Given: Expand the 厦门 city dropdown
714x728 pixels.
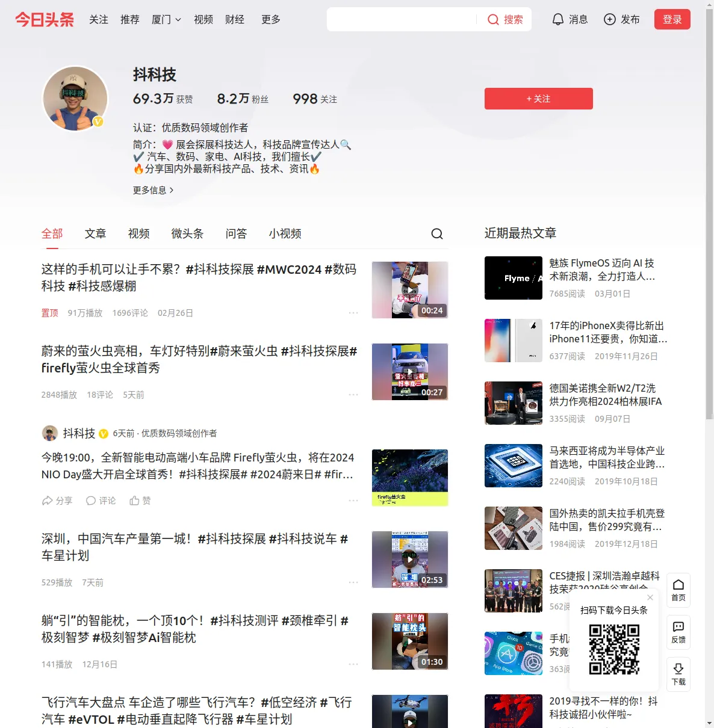Looking at the screenshot, I should (x=166, y=19).
